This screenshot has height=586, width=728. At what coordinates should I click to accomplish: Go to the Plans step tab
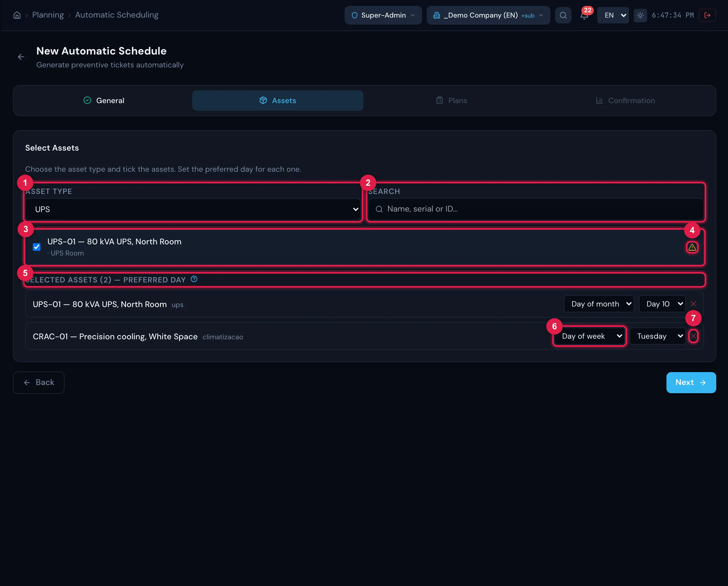451,100
